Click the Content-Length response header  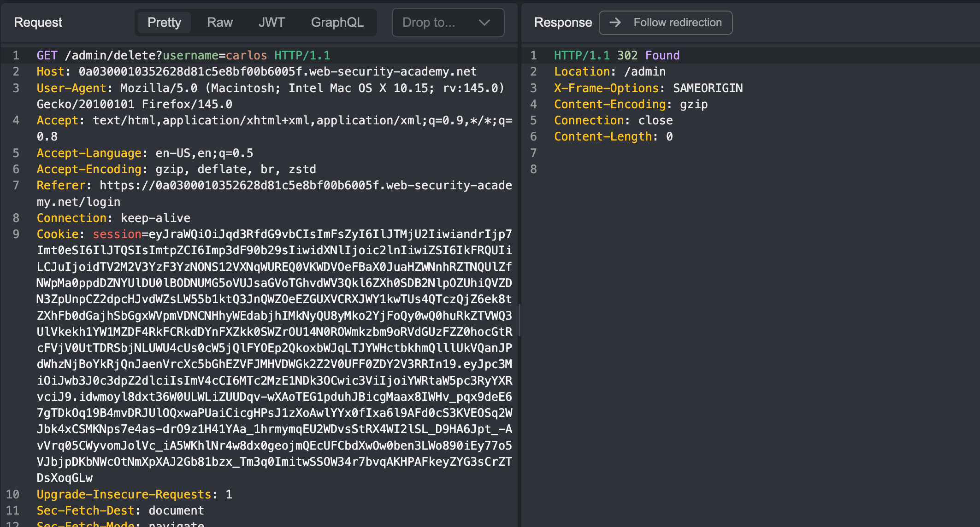point(603,137)
